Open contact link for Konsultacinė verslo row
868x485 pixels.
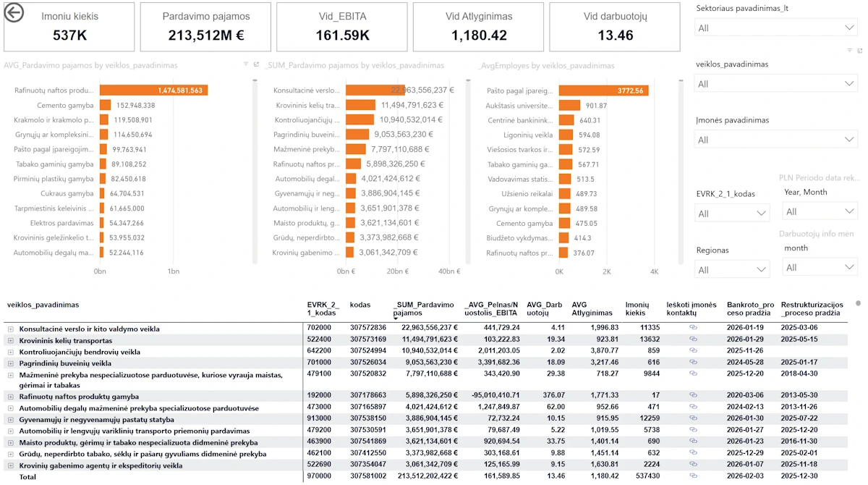[693, 327]
